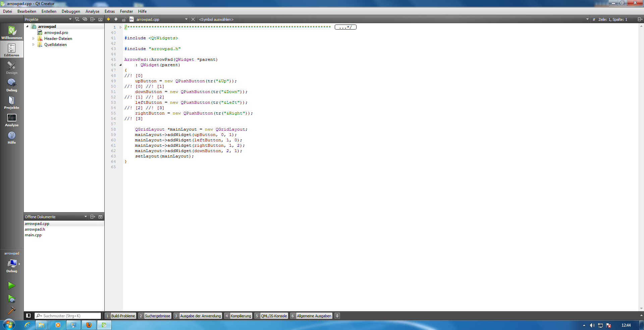Expand the Header-Dateien folder
Screen dimensions: 644x330
[33, 39]
